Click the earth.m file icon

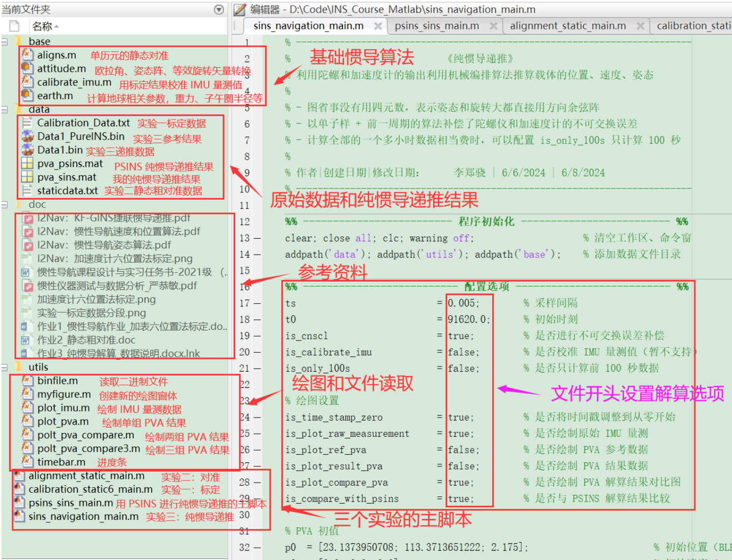tap(26, 96)
